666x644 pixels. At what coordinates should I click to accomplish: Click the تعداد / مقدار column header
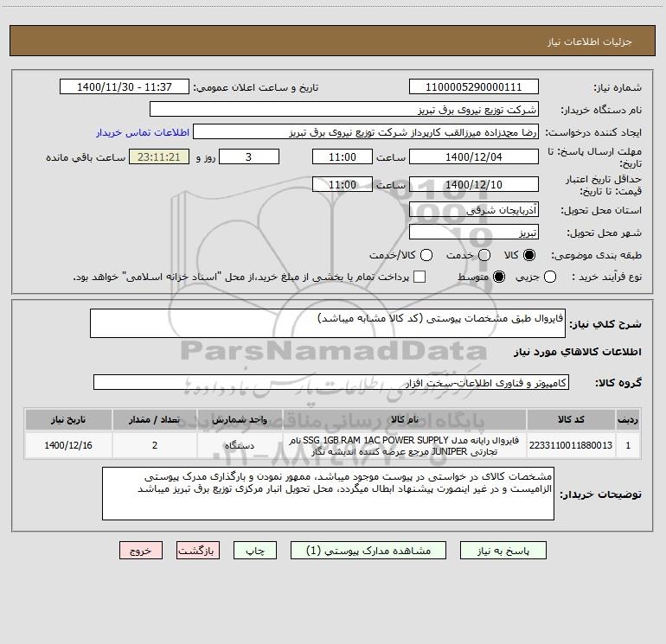(155, 420)
